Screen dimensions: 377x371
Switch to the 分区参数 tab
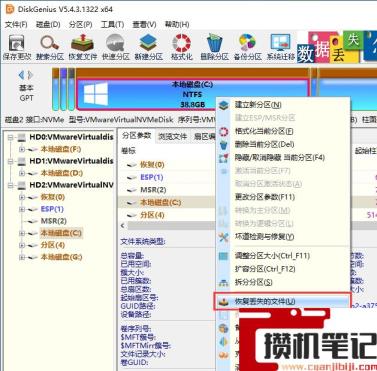137,135
